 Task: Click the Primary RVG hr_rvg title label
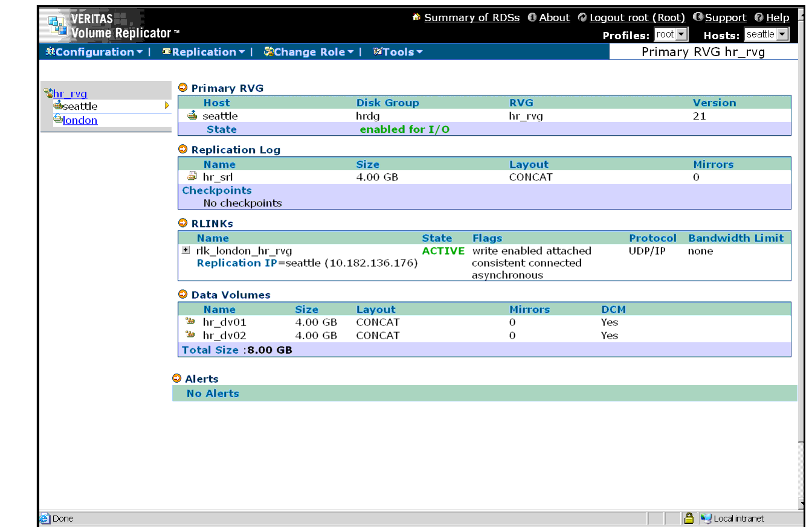pos(703,52)
